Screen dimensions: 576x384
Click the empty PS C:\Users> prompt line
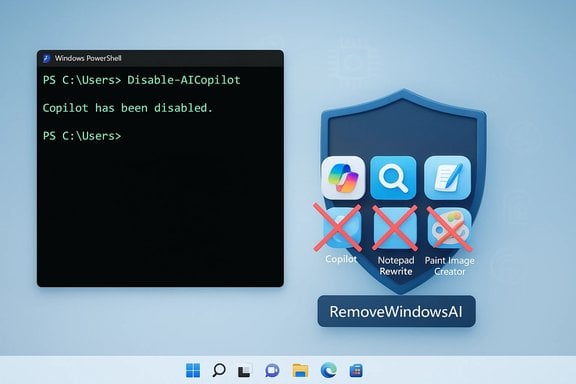point(82,136)
